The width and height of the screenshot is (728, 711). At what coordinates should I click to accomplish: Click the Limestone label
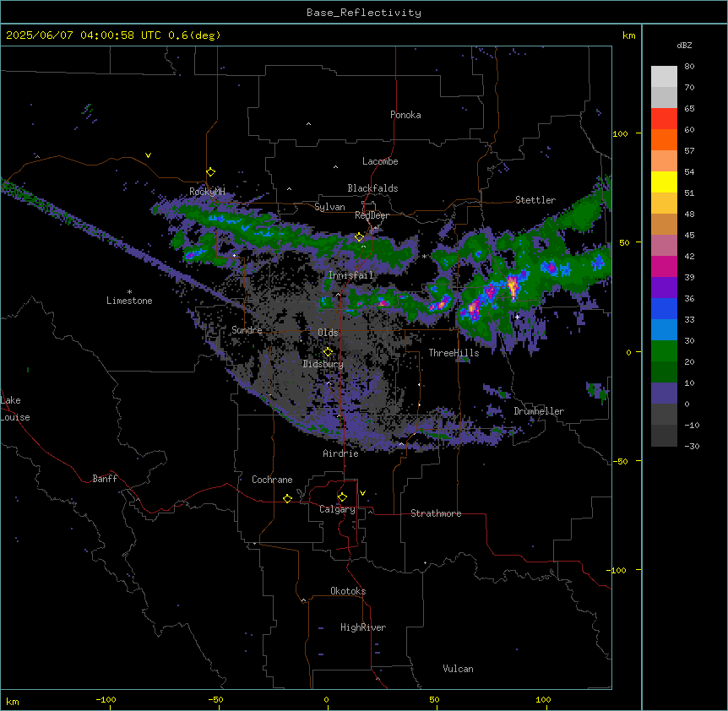tap(129, 301)
